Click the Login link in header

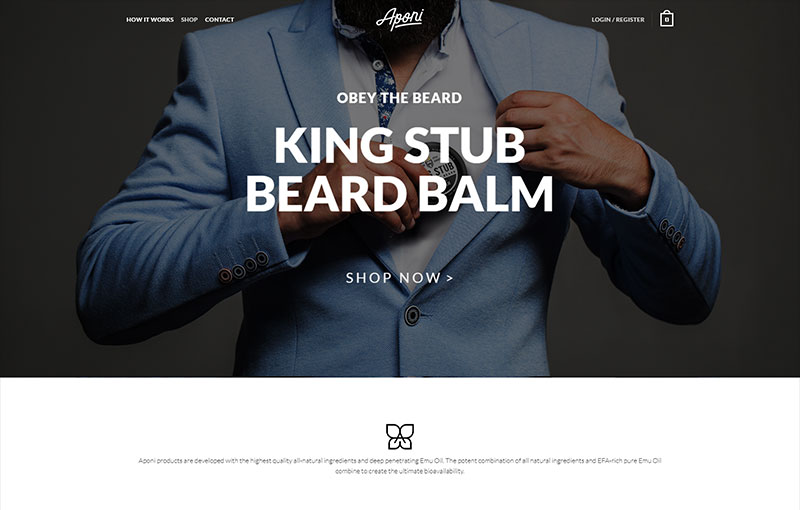(x=601, y=19)
